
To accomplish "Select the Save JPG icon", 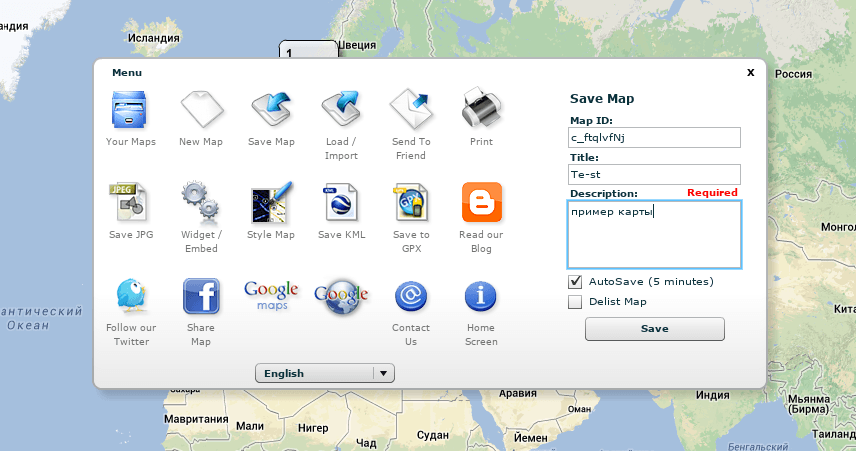I will [131, 203].
